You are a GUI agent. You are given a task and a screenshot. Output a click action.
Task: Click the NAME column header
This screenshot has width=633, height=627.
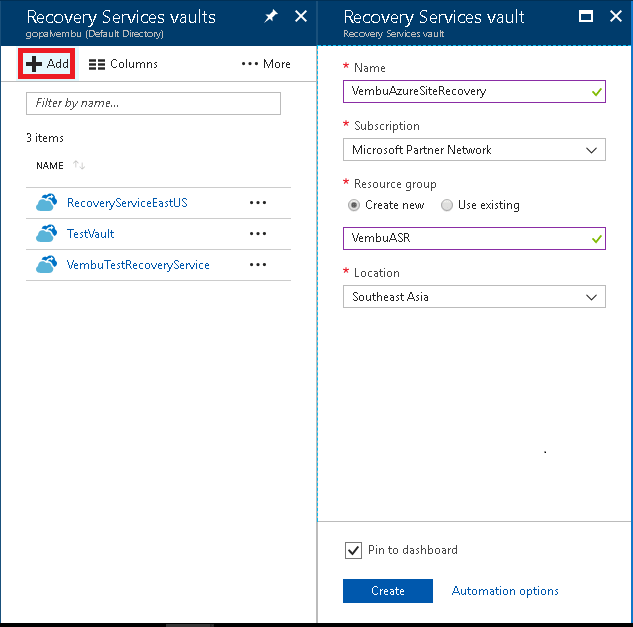click(x=50, y=166)
